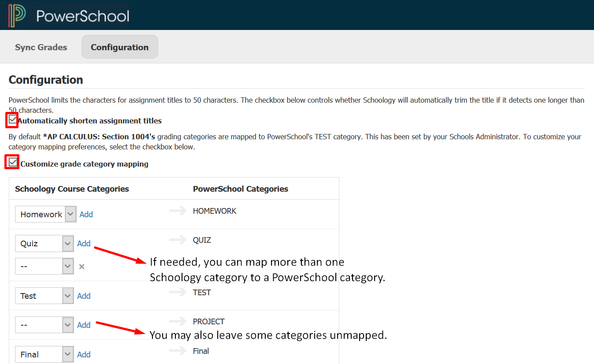Screen dimensions: 594x364
Task: Open the Homework category dropdown
Action: [x=46, y=215]
